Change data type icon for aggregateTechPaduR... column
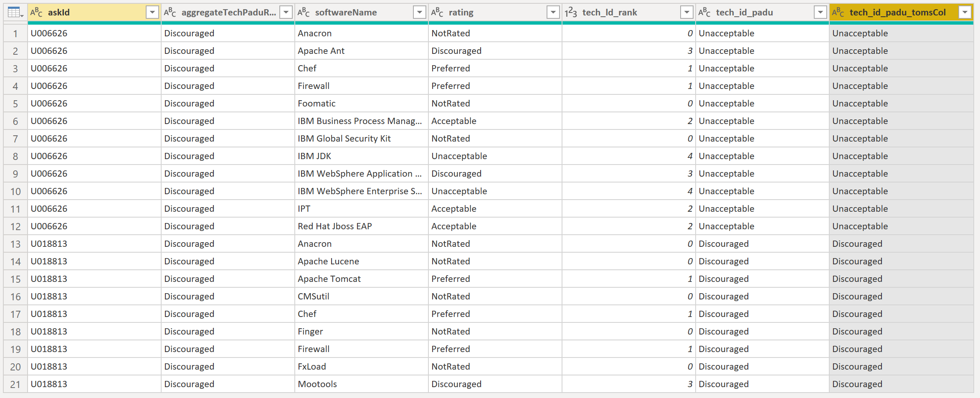The image size is (980, 398). pos(170,13)
